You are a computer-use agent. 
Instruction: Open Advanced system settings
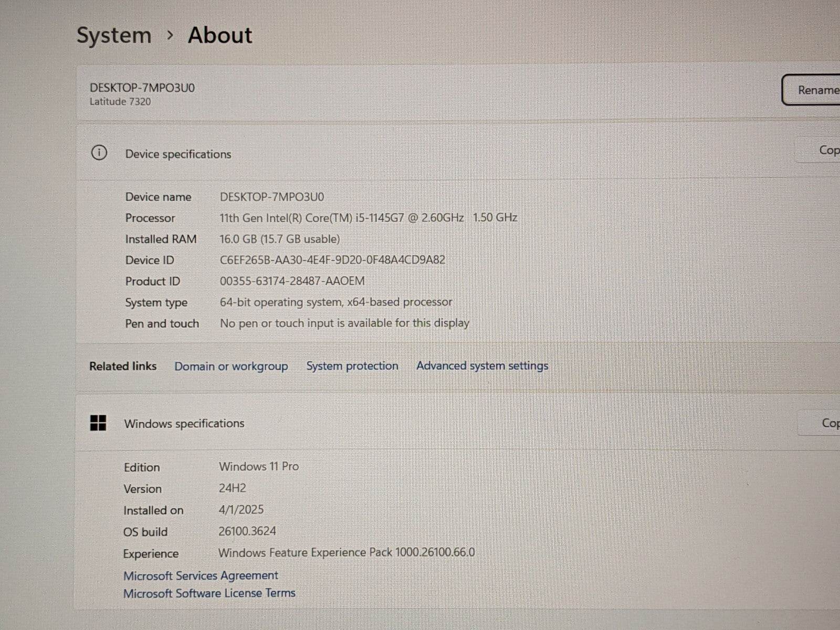point(482,365)
